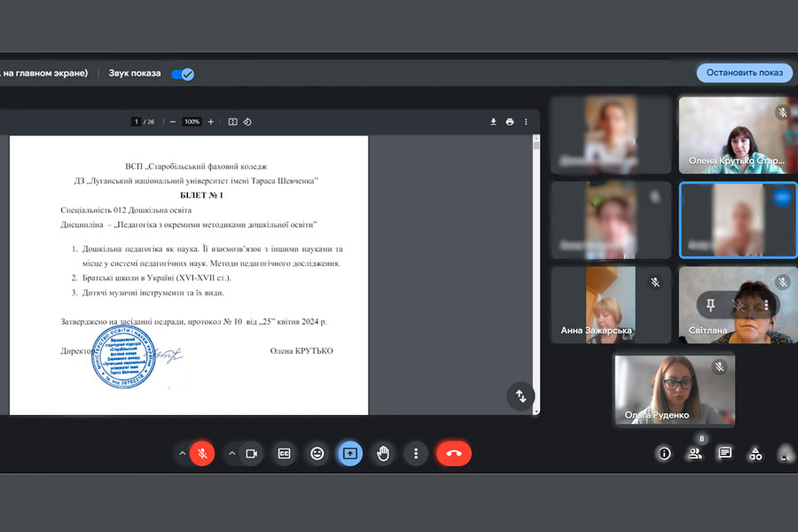798x532 pixels.
Task: Click the blue round stamp in document
Action: point(123,356)
